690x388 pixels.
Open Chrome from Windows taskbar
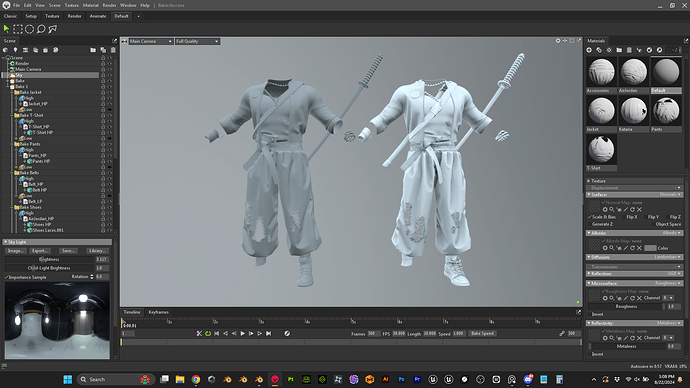pos(195,379)
